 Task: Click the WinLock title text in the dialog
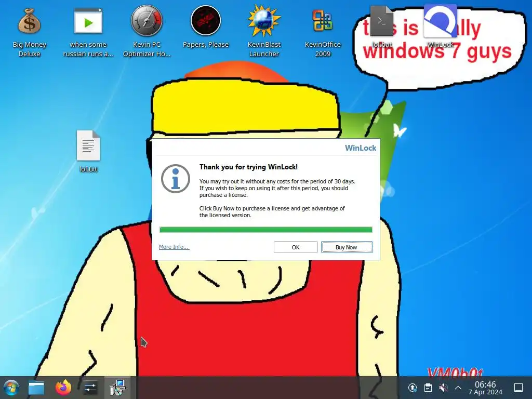pos(361,148)
